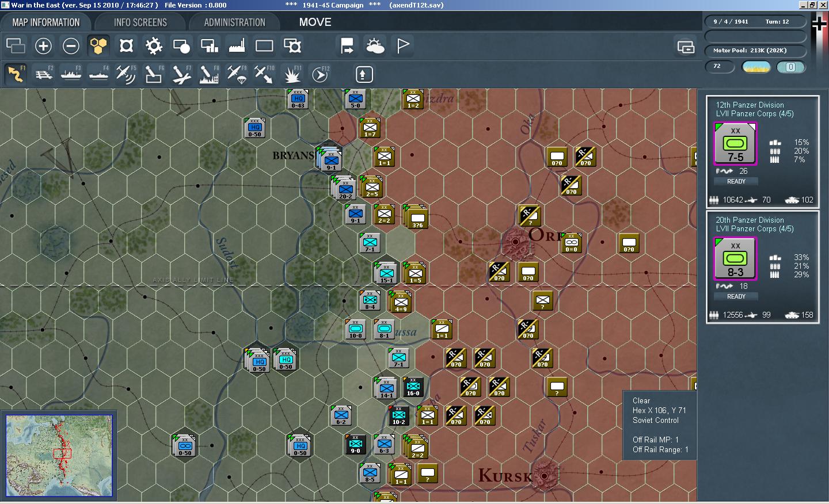The height and width of the screenshot is (504, 829).
Task: Click the flag with arrow icon
Action: click(347, 45)
